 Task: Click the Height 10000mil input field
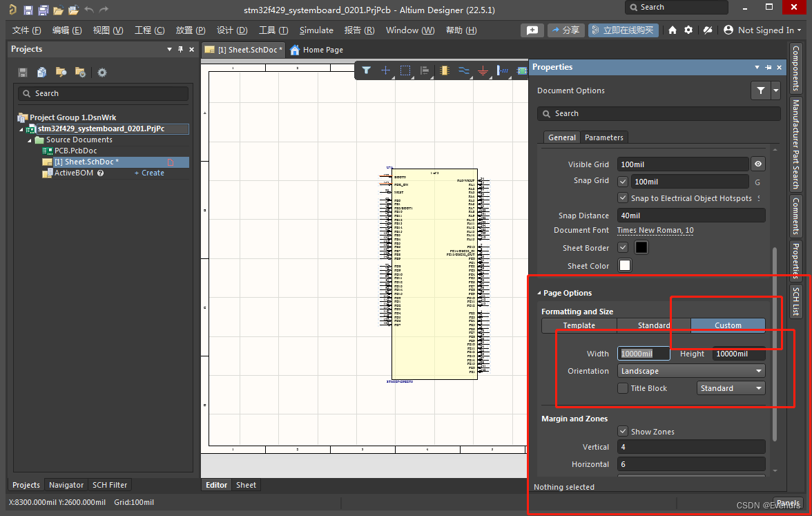point(739,354)
